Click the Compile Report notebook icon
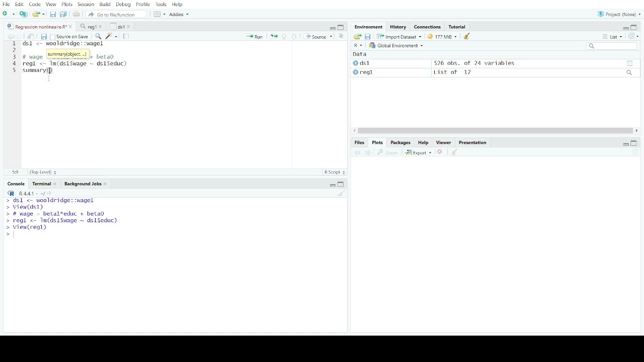 click(x=127, y=37)
